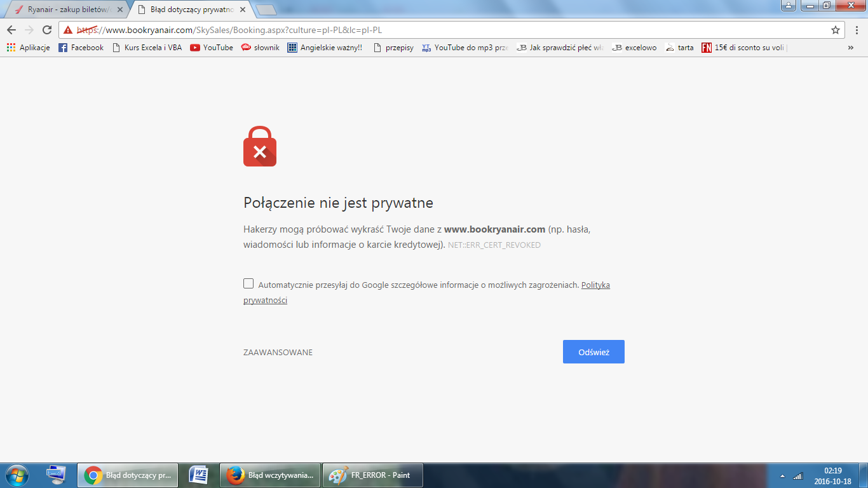Image resolution: width=868 pixels, height=488 pixels.
Task: Enable automatic reporting of threats to Google
Action: point(248,284)
